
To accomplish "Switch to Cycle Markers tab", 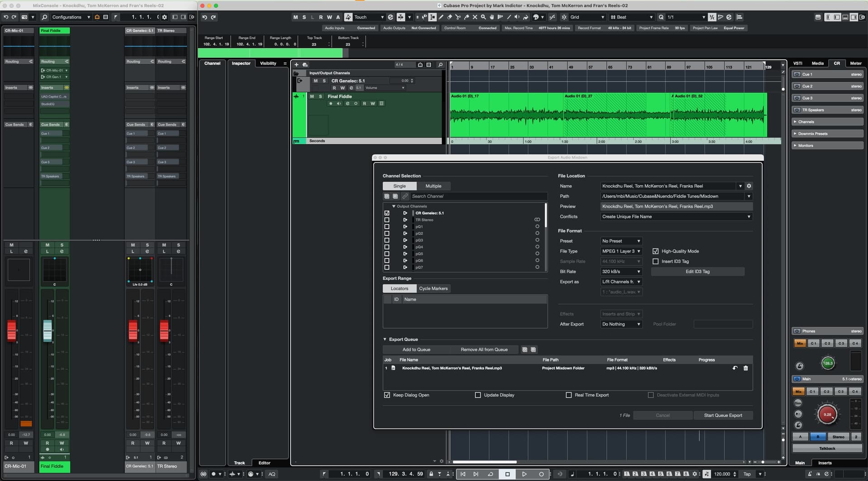I will (433, 288).
